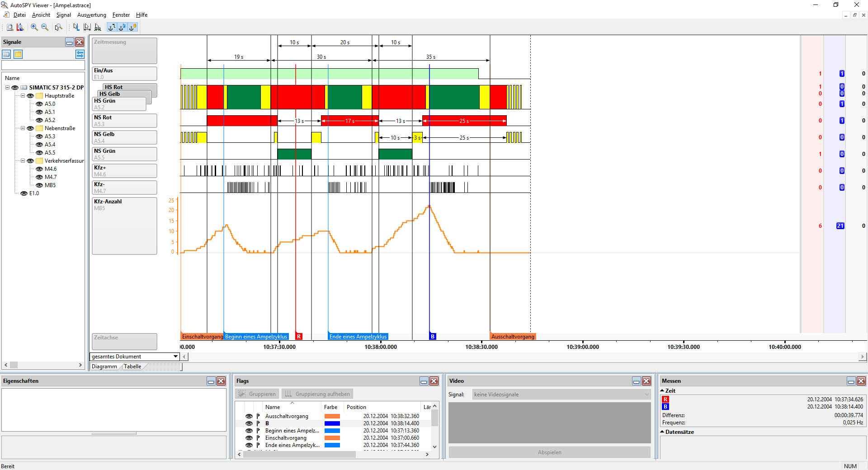Screen dimensions: 868x470
Task: Minimize the Video panel
Action: (x=637, y=381)
